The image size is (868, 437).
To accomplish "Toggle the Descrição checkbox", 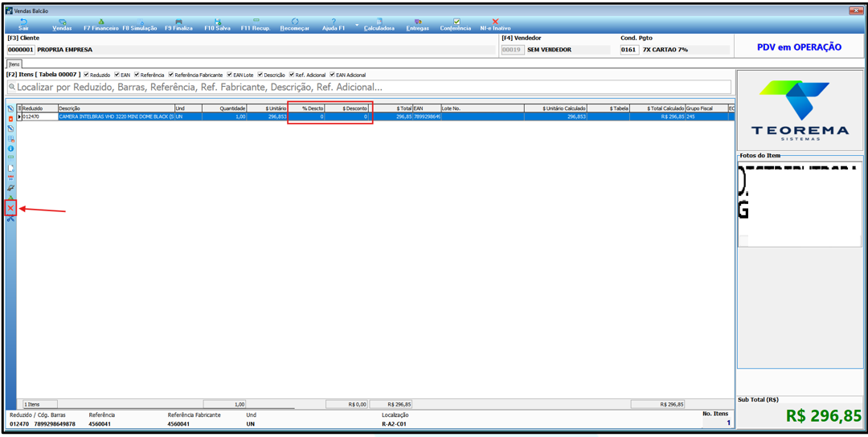I will [260, 75].
